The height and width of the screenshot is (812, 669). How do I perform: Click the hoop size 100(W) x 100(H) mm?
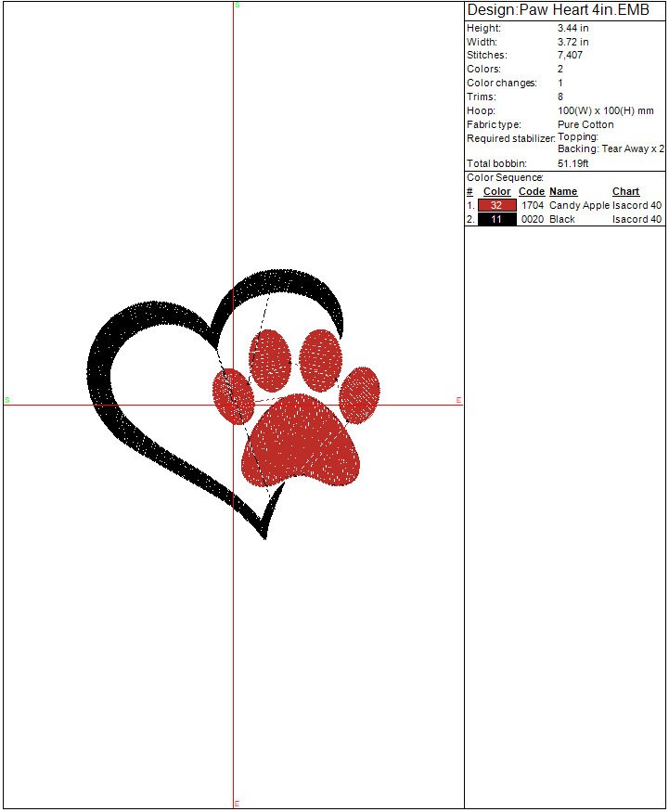(x=605, y=110)
